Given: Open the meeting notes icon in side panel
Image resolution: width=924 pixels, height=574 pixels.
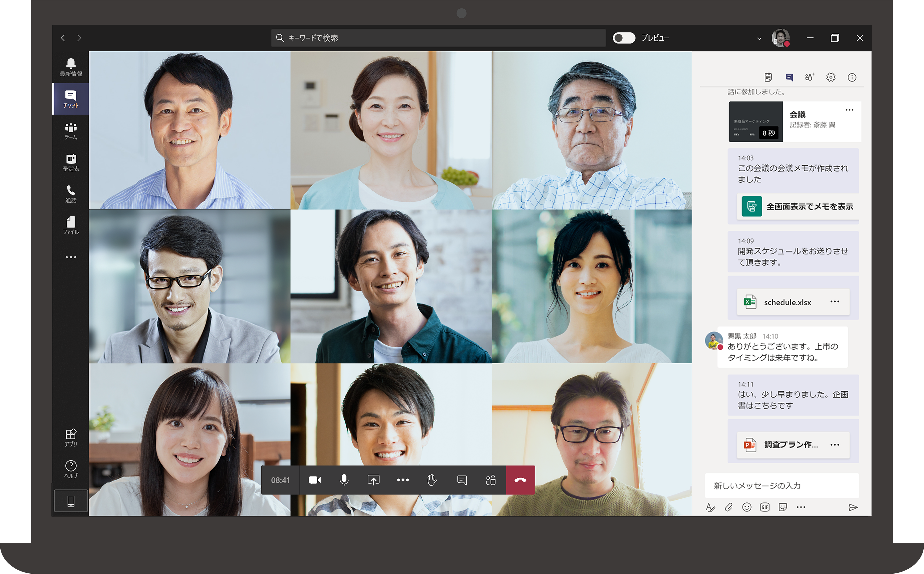Looking at the screenshot, I should (768, 78).
